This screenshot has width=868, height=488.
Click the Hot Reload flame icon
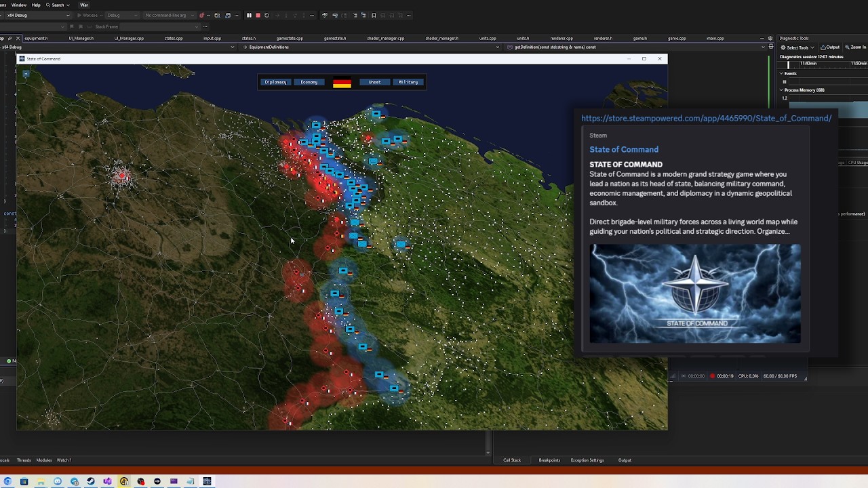pyautogui.click(x=201, y=15)
